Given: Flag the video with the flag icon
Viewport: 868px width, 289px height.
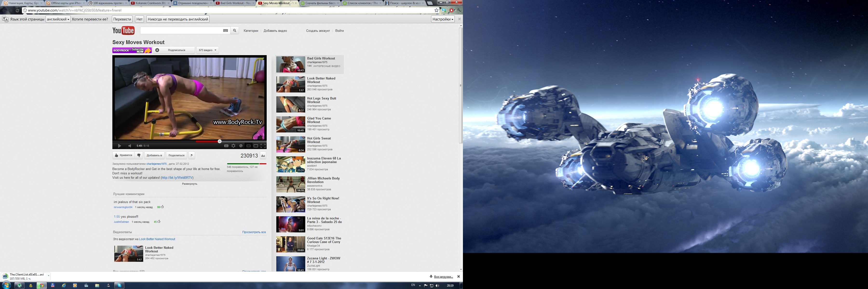Looking at the screenshot, I should coord(191,155).
